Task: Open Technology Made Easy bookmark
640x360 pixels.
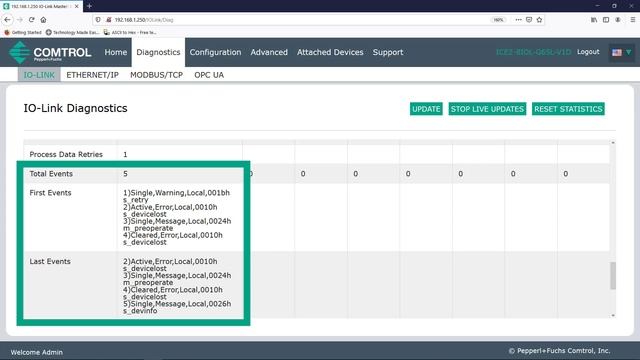Action: (73, 32)
